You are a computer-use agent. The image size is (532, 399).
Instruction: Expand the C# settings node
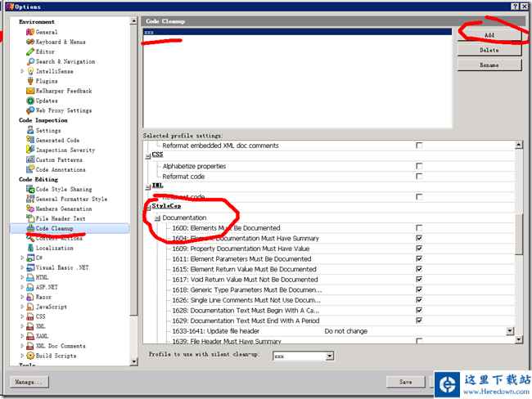click(22, 258)
